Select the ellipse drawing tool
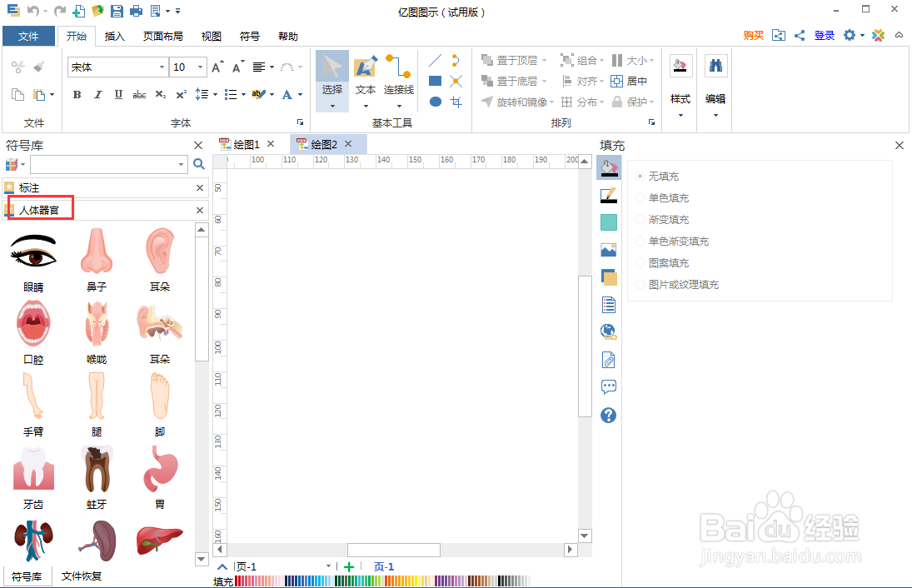The image size is (912, 588). tap(434, 102)
